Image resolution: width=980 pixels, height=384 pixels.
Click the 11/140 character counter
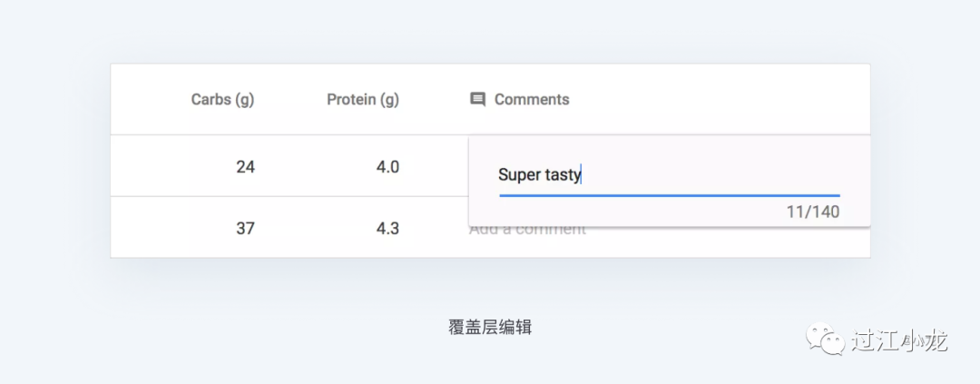pyautogui.click(x=812, y=212)
